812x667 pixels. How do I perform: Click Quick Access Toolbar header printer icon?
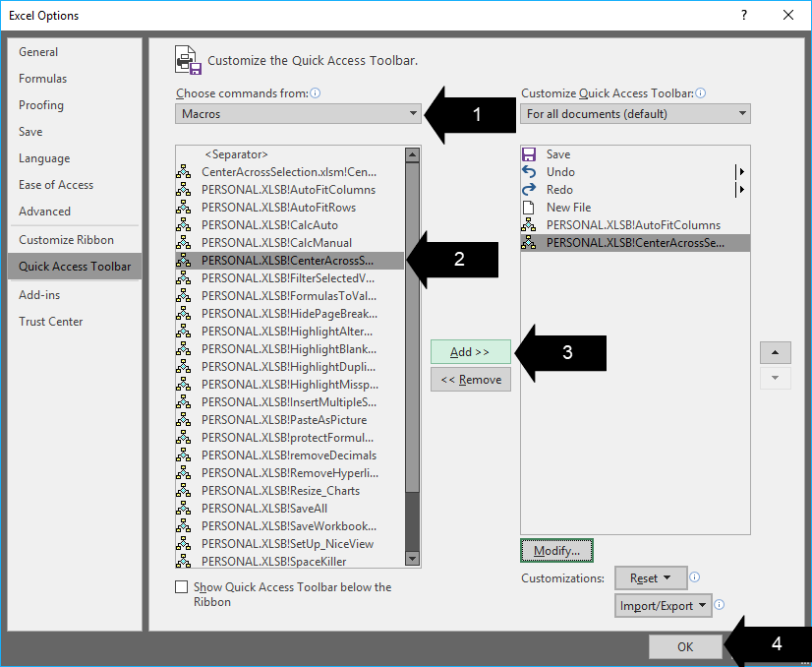click(x=188, y=60)
